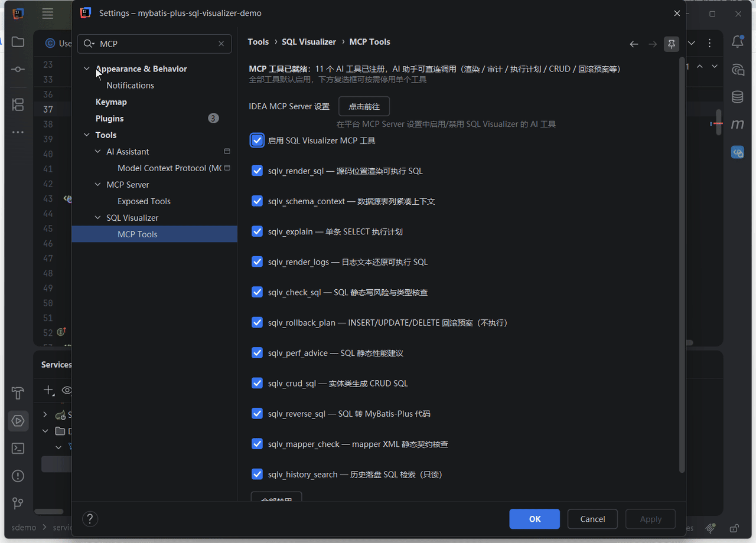Collapse the Appearance & Behavior tree node

tap(87, 68)
